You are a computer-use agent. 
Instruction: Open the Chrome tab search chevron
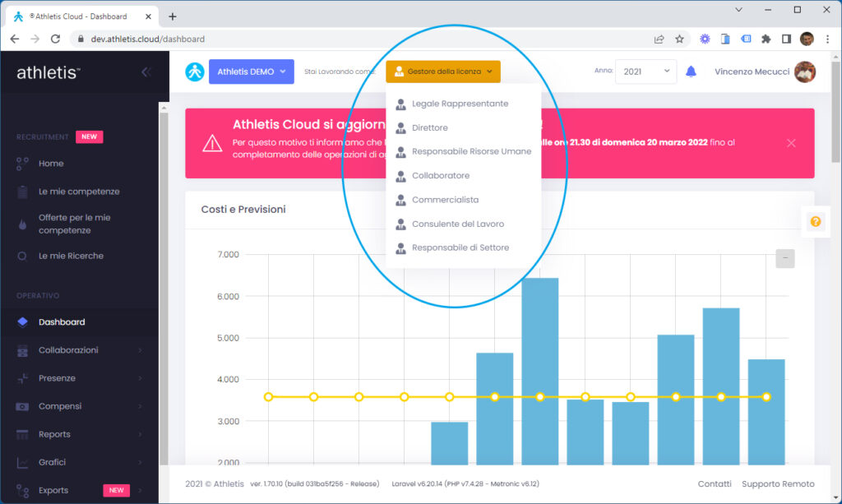739,10
